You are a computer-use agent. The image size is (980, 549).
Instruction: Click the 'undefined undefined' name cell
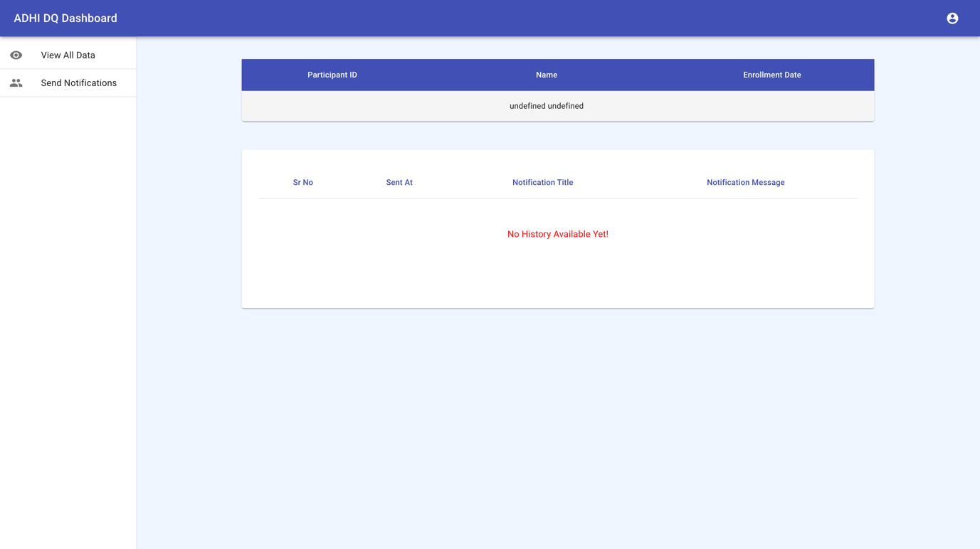tap(547, 106)
